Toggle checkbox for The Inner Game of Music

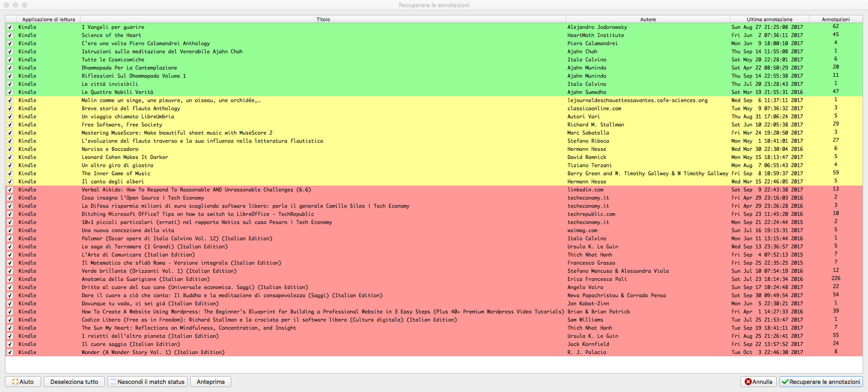point(10,173)
